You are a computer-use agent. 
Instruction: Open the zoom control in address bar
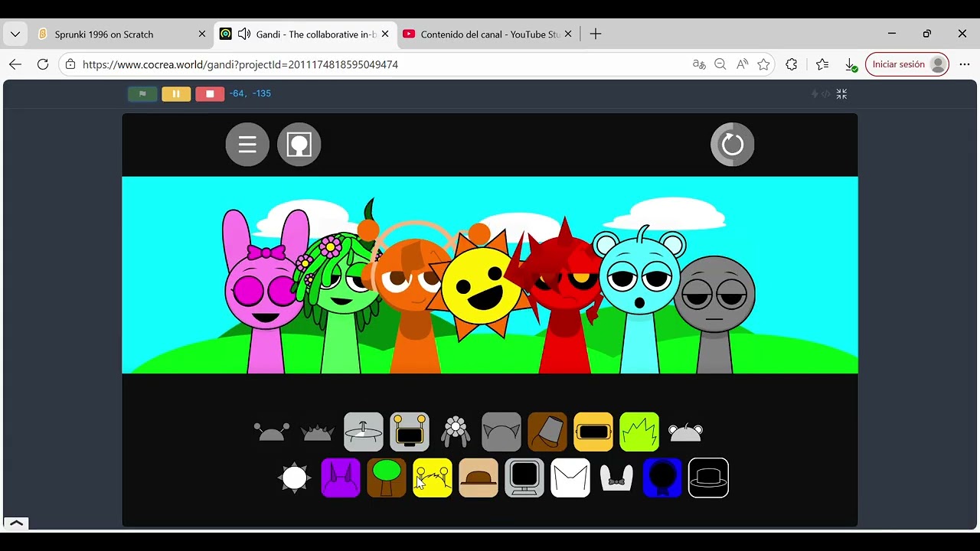click(720, 64)
